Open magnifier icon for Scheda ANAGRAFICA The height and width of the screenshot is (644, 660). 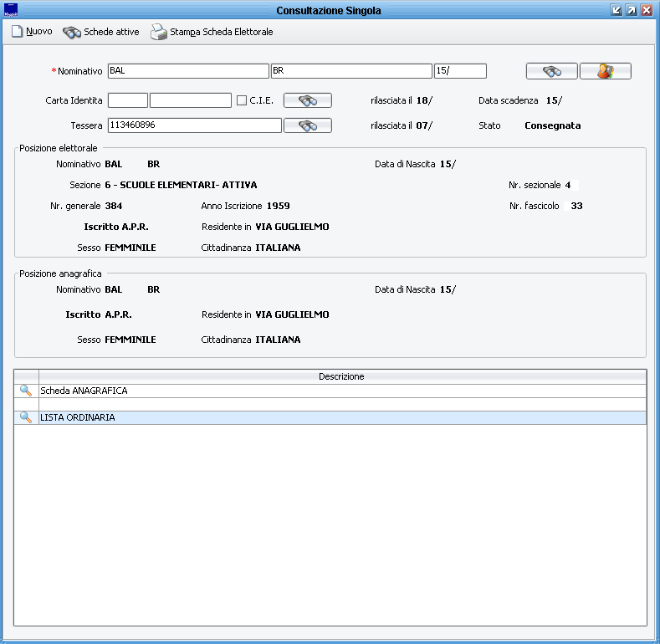(26, 391)
